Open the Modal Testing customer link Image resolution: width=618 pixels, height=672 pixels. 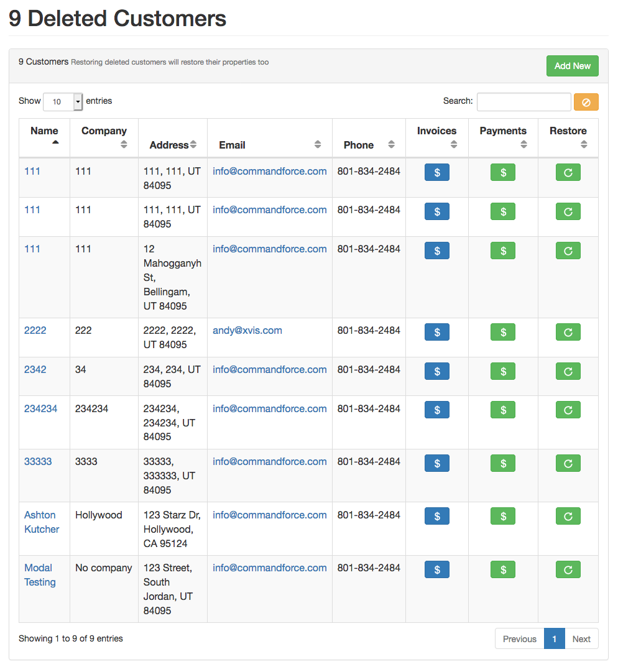click(40, 575)
